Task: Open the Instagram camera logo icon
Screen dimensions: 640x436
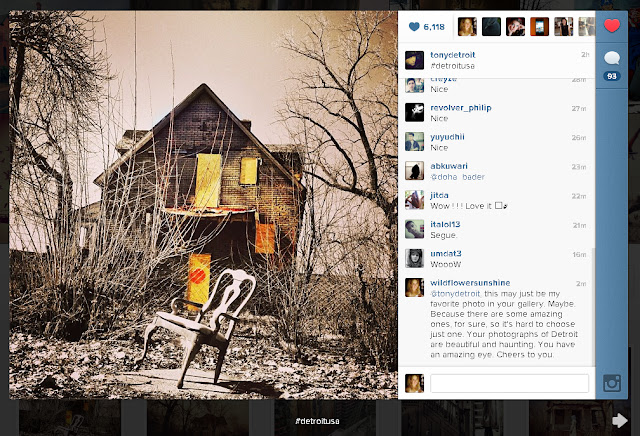Action: point(612,383)
